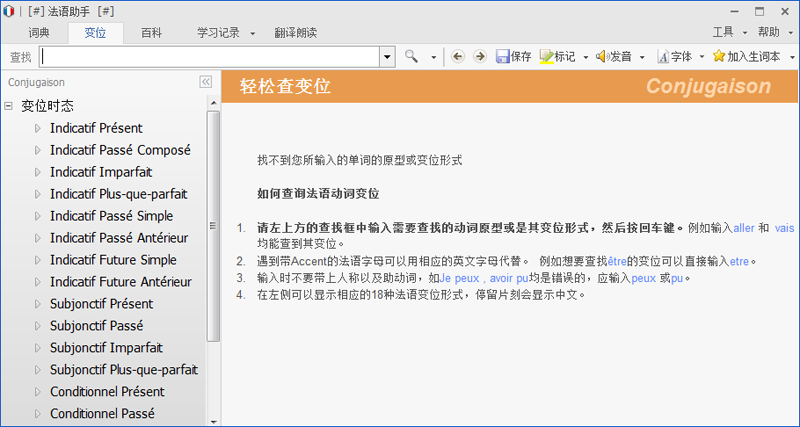
Task: Click the peux link in step three
Action: (x=643, y=279)
